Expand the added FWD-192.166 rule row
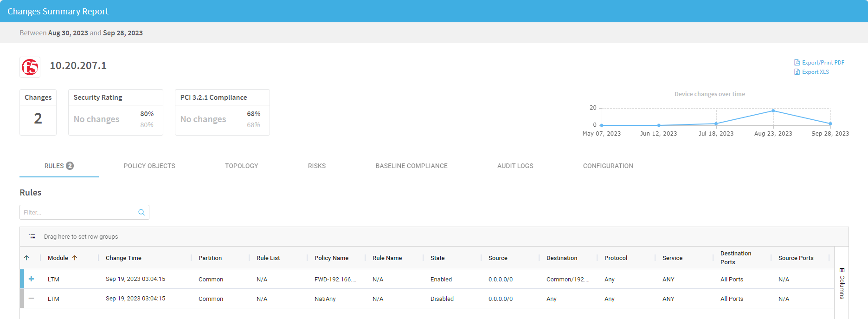This screenshot has height=319, width=868. pyautogui.click(x=31, y=279)
